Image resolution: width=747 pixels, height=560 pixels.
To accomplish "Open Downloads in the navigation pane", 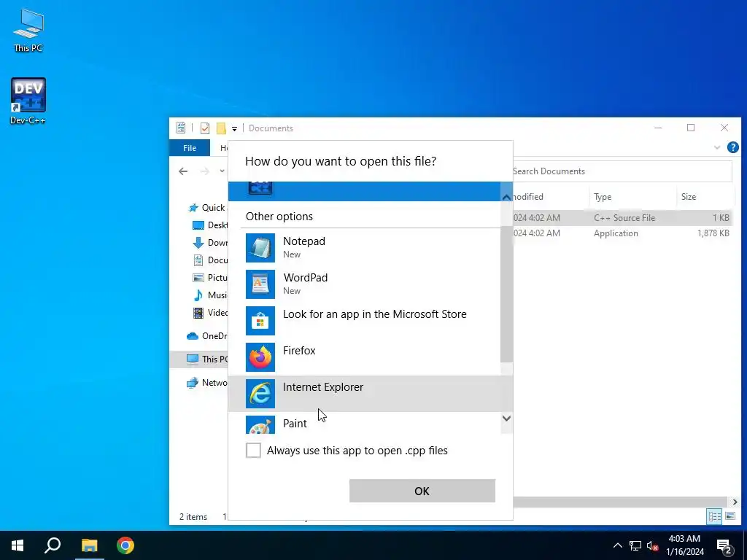I will (210, 243).
